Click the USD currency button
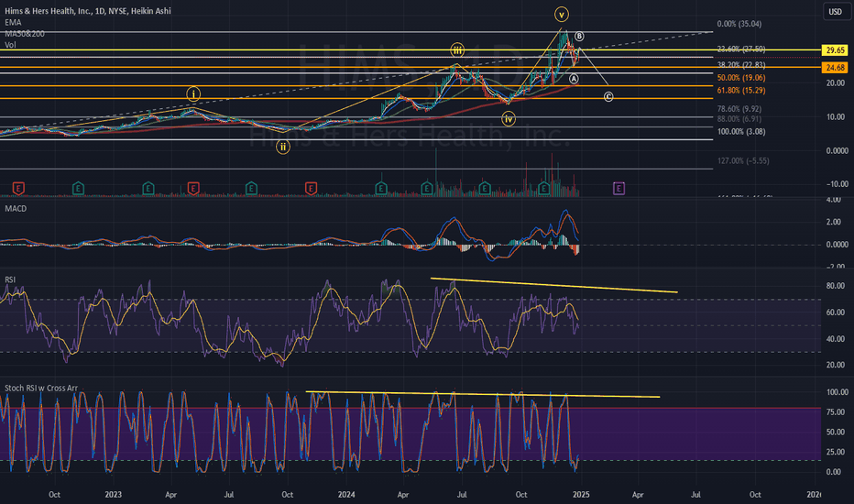The width and height of the screenshot is (854, 504). point(836,11)
